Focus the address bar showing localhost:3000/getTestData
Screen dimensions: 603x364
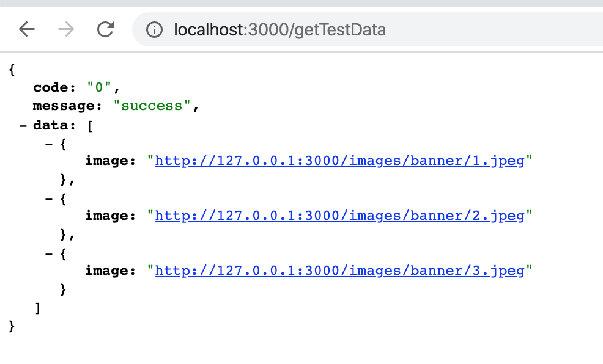pos(368,29)
